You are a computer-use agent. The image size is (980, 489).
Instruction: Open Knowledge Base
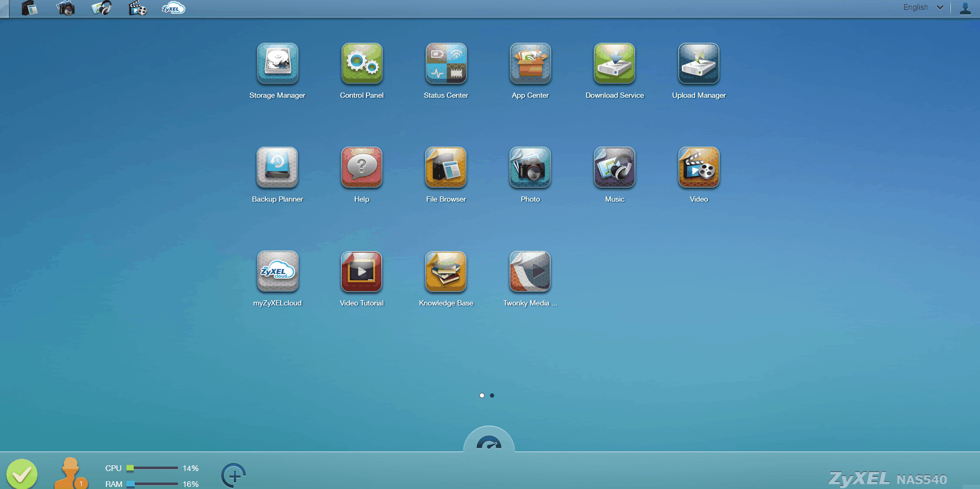(x=446, y=271)
